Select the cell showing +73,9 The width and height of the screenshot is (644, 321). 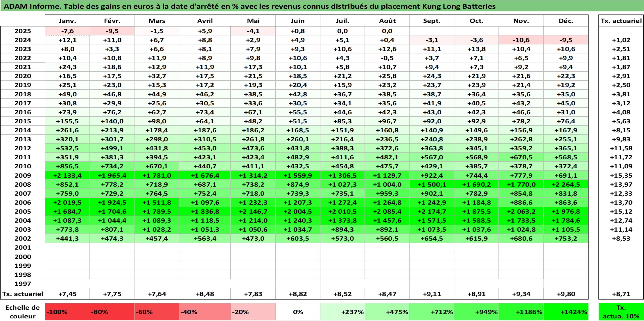tap(67, 112)
